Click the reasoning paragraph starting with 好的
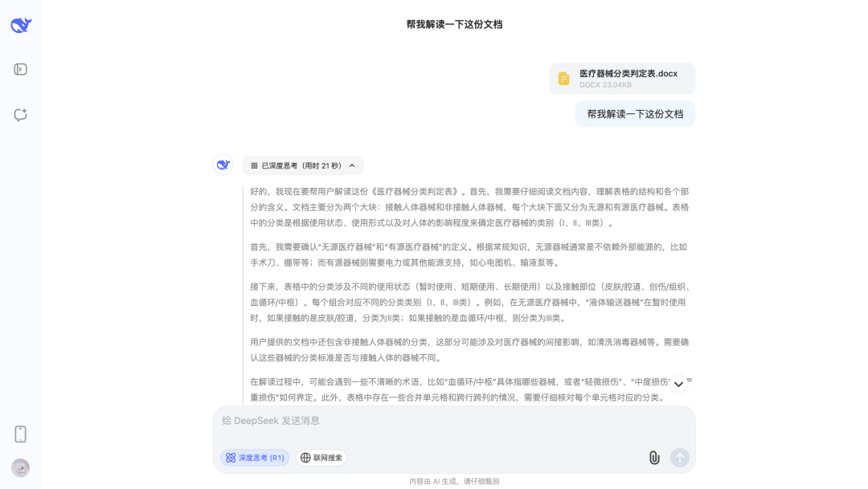This screenshot has width=868, height=489. pyautogui.click(x=469, y=206)
